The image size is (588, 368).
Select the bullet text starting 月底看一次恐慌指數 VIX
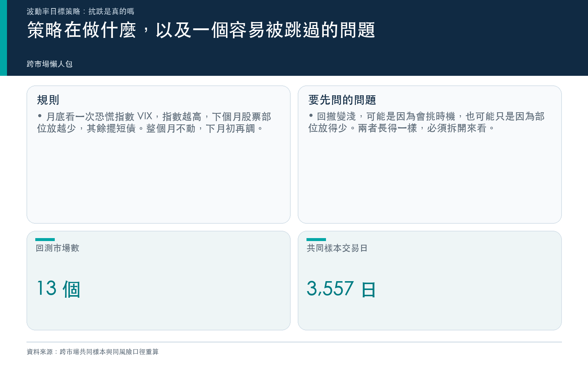click(154, 123)
